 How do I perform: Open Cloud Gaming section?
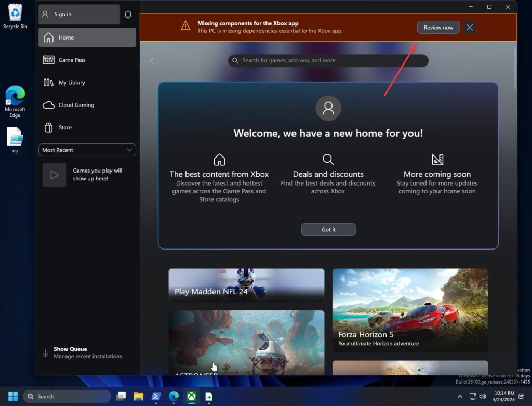click(87, 105)
